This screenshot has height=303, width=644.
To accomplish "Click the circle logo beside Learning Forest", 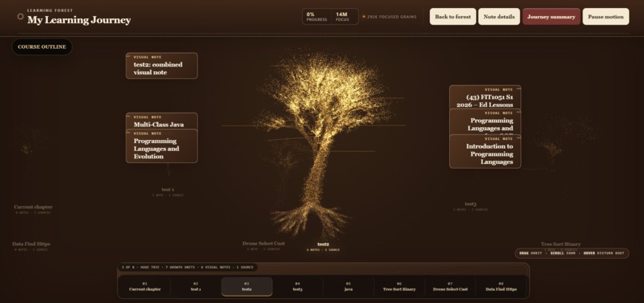I will pyautogui.click(x=20, y=17).
